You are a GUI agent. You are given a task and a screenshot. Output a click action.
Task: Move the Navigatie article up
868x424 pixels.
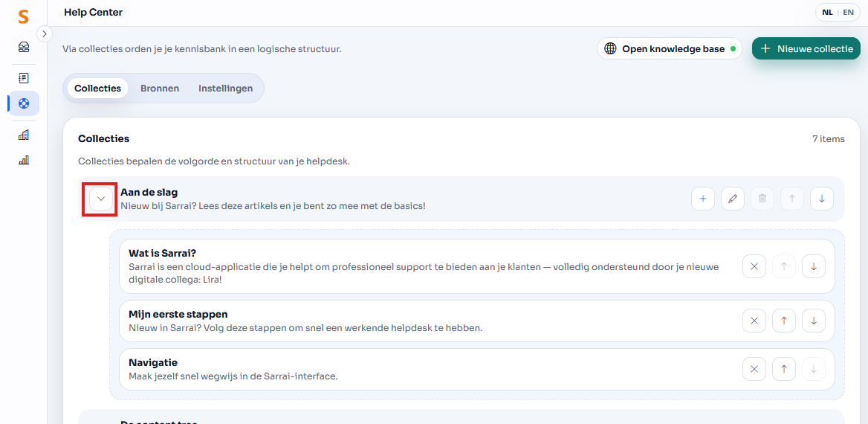point(783,369)
